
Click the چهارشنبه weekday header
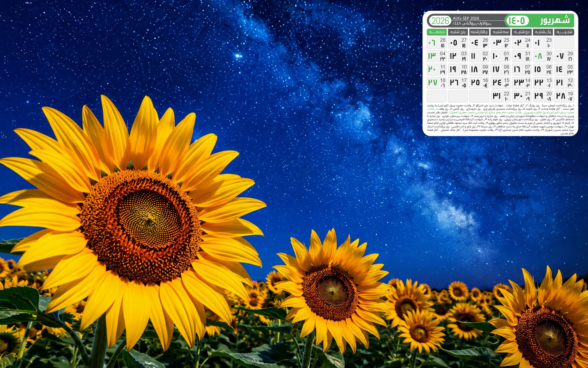(479, 32)
